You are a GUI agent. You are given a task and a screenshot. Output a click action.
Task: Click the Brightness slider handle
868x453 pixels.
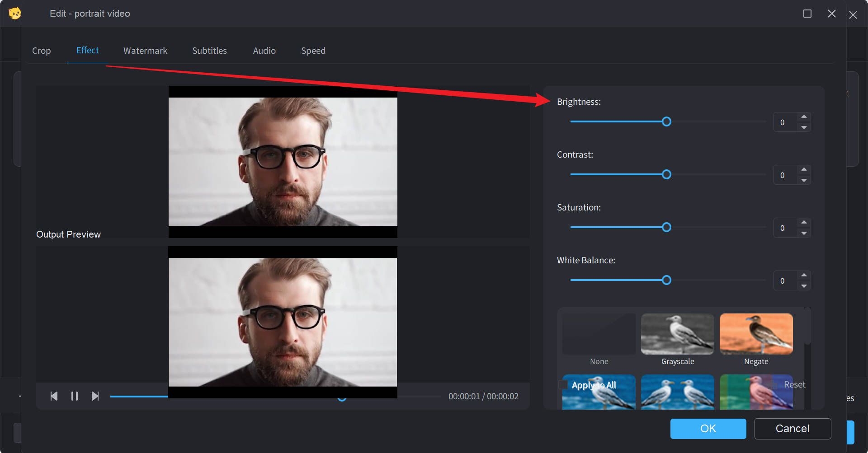click(x=666, y=121)
